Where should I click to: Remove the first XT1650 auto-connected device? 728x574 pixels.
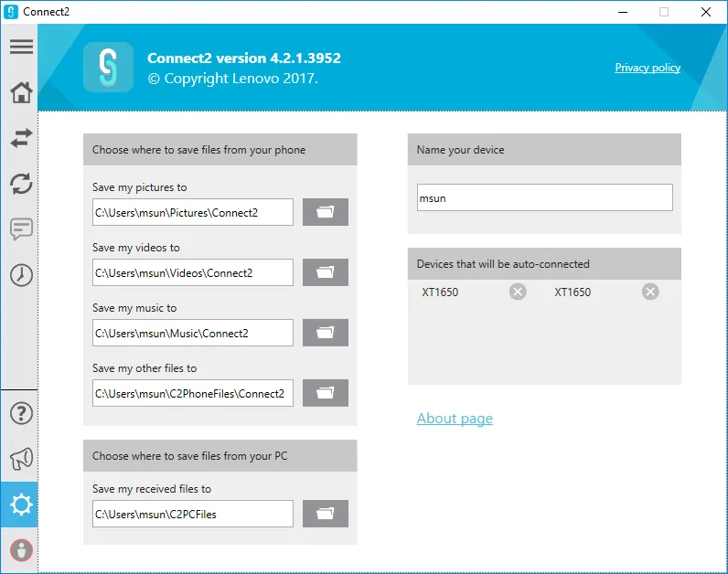pyautogui.click(x=518, y=292)
